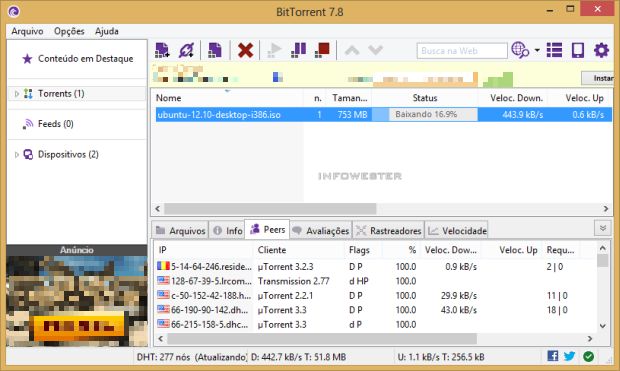
Task: Click Transmission 2.77 client cell
Action: click(293, 281)
